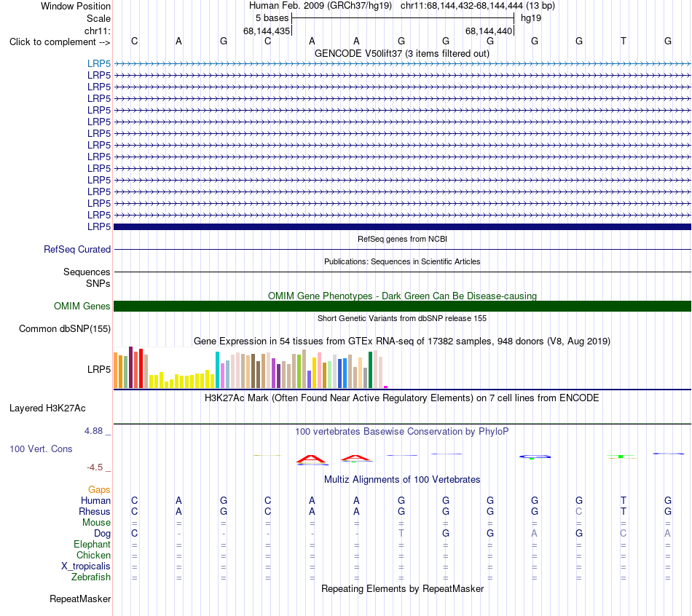This screenshot has width=692, height=616.
Task: Click the teal bar in GTEx expression chart
Action: pyautogui.click(x=217, y=370)
